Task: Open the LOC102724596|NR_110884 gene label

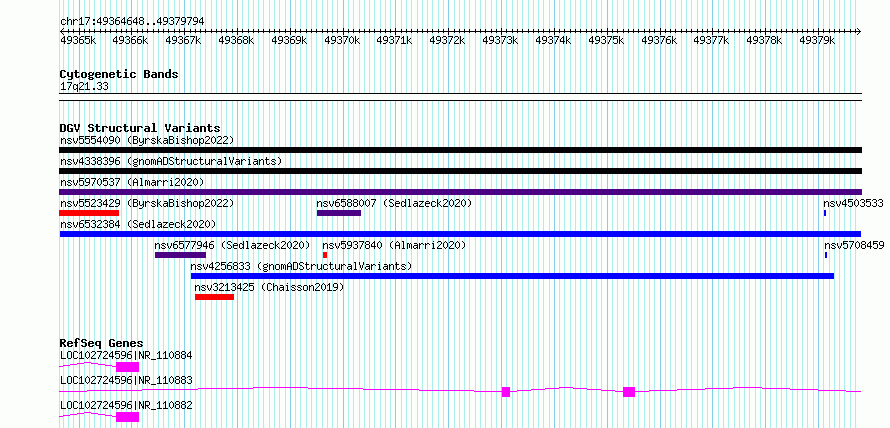Action: point(126,355)
